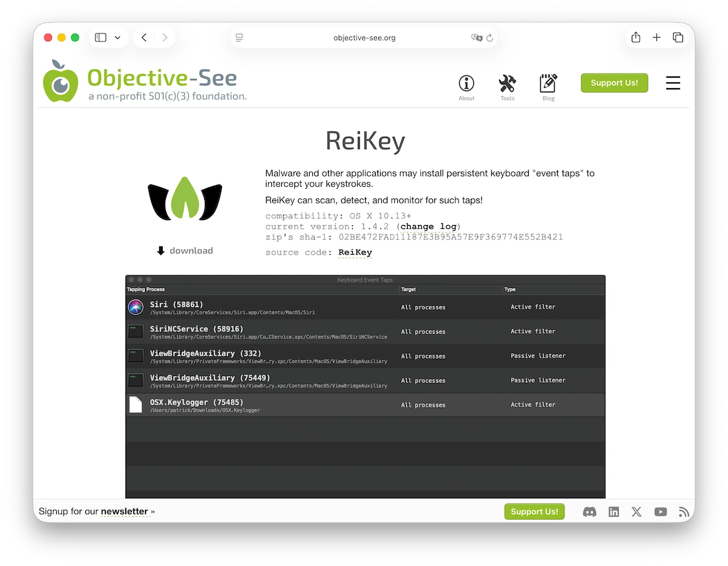Viewport: 728px width, 566px height.
Task: Open the YouTube channel icon
Action: [x=660, y=511]
